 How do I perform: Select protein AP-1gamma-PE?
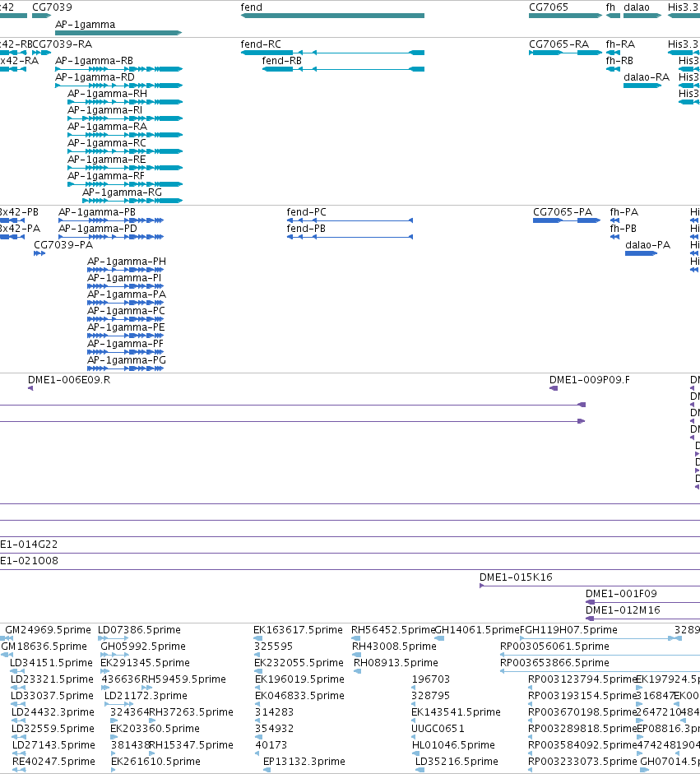(125, 336)
